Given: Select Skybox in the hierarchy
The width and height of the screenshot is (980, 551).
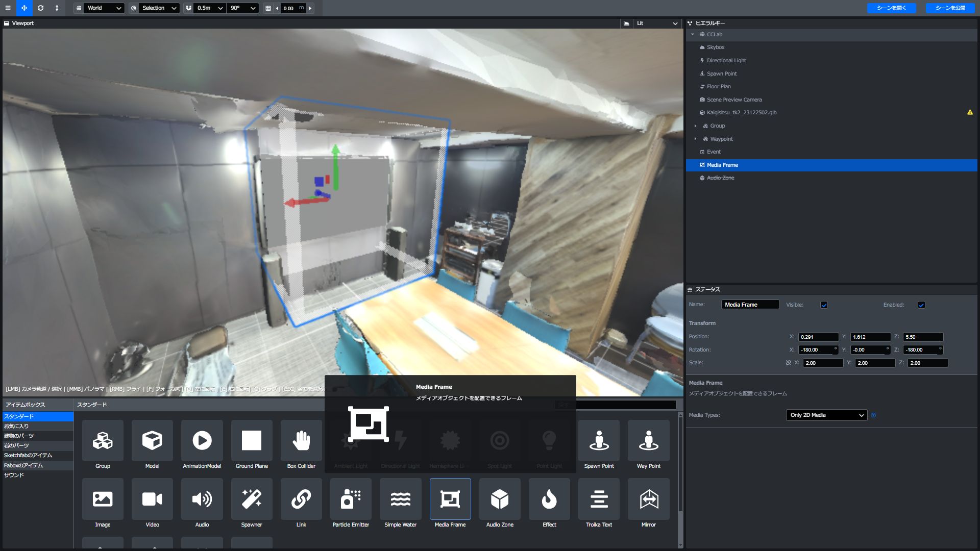Looking at the screenshot, I should [831, 47].
